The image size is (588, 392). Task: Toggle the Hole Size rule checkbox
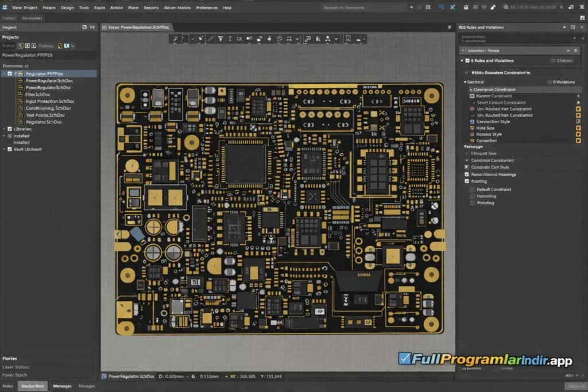[x=578, y=128]
